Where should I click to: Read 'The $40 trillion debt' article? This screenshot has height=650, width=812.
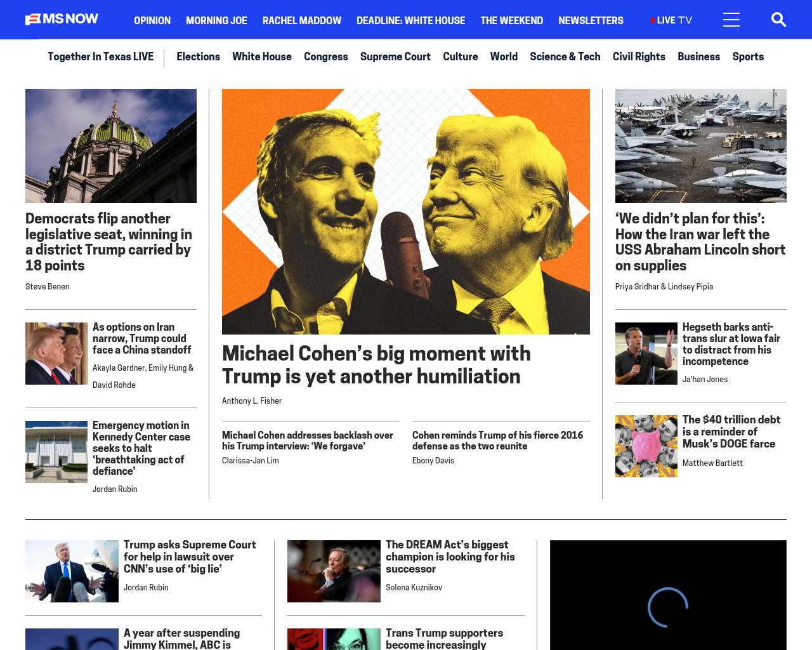point(731,432)
